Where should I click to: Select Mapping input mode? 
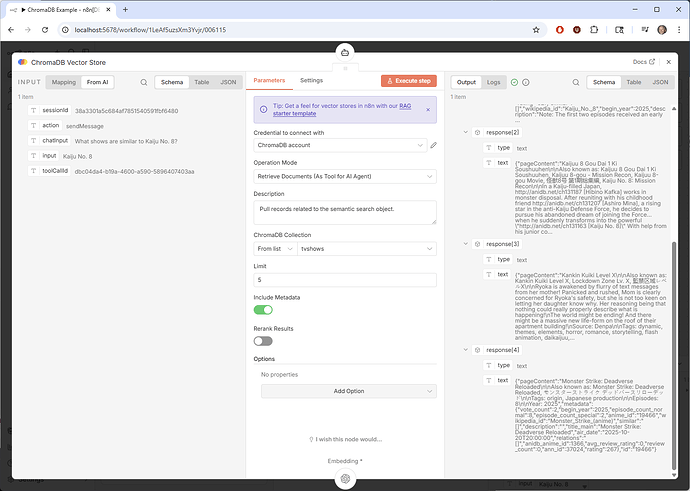click(64, 82)
